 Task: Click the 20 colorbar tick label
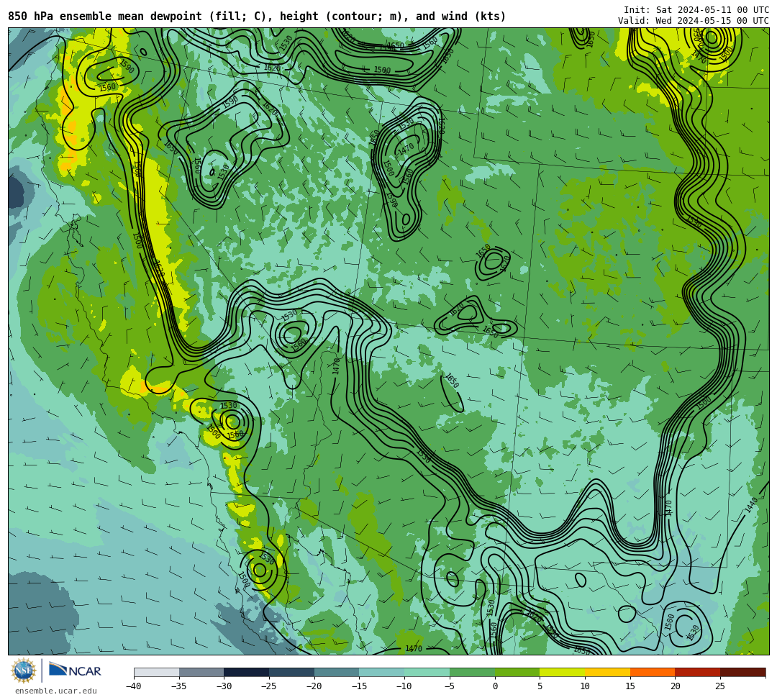pyautogui.click(x=675, y=686)
